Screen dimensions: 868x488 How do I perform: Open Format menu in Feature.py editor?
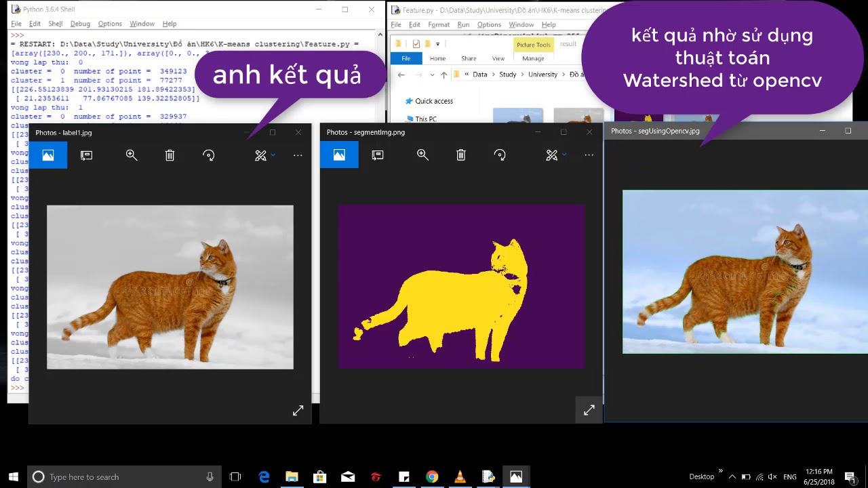439,24
